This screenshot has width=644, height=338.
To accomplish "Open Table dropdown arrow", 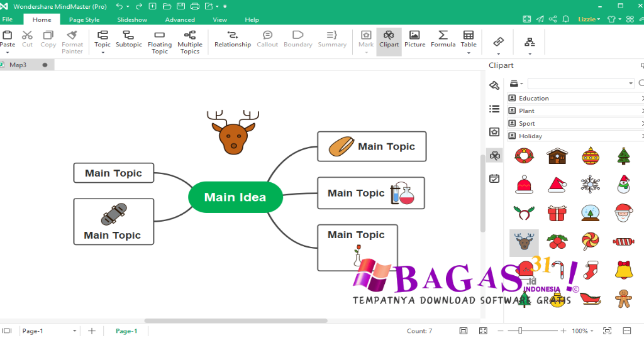I will point(468,53).
